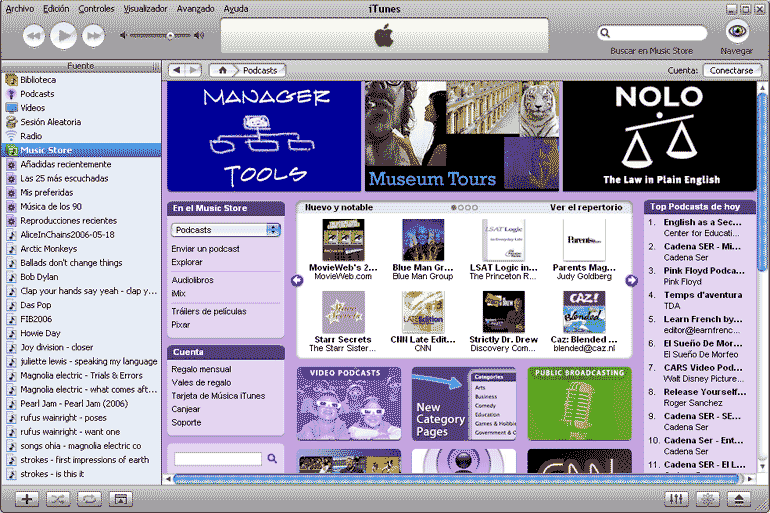This screenshot has height=513, width=770.
Task: Click the Podcasts breadcrumb
Action: click(260, 71)
